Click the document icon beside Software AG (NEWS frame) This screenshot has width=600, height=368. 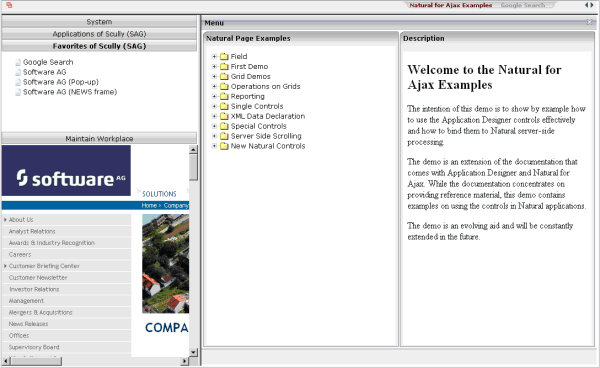[18, 92]
